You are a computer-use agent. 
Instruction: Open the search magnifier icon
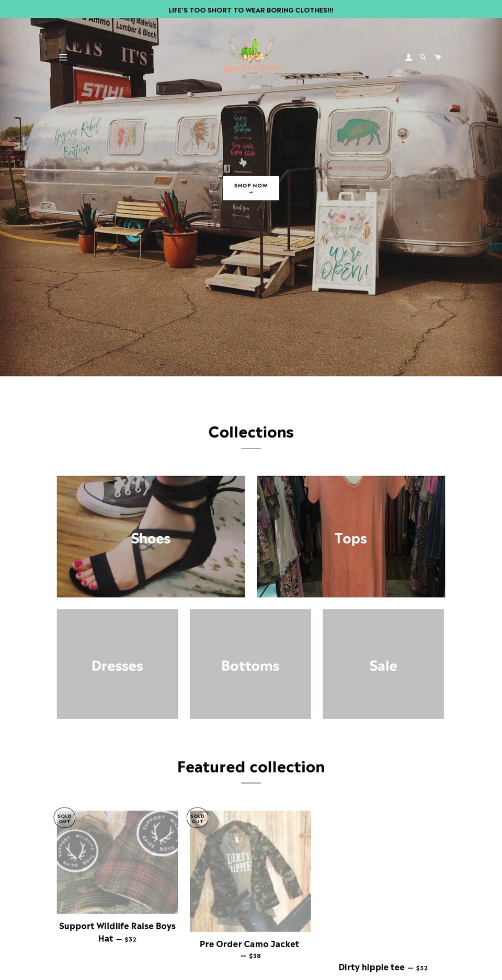point(423,57)
